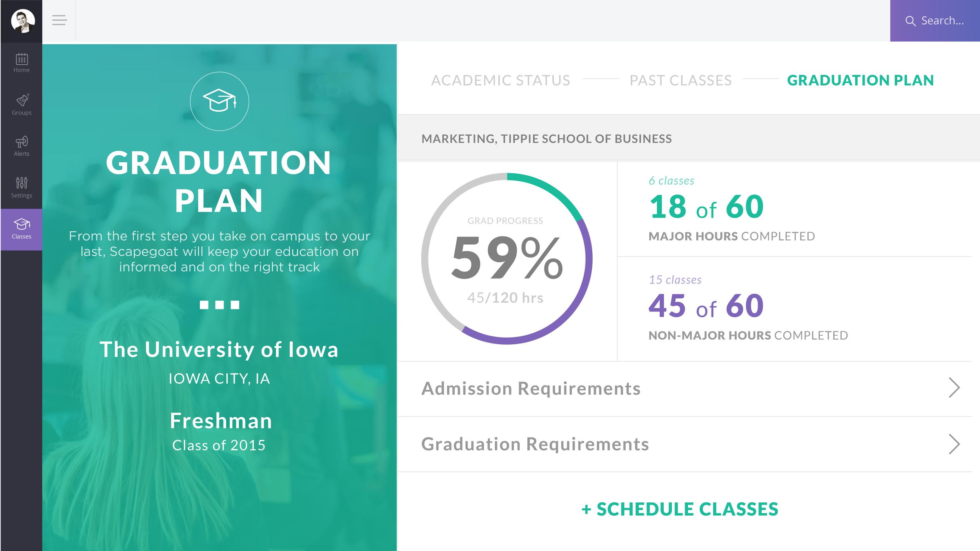Click the Schedule Classes button

680,509
